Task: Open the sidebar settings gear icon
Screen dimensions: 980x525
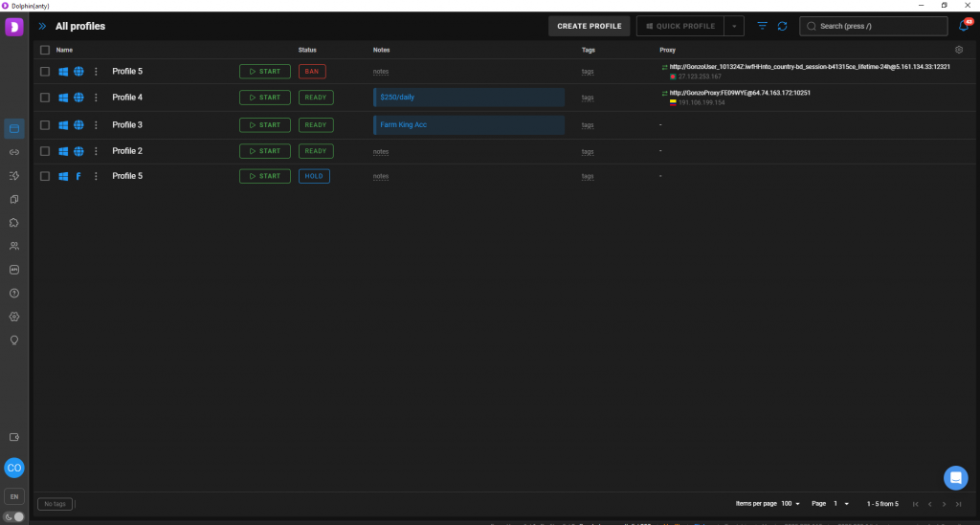Action: point(14,317)
